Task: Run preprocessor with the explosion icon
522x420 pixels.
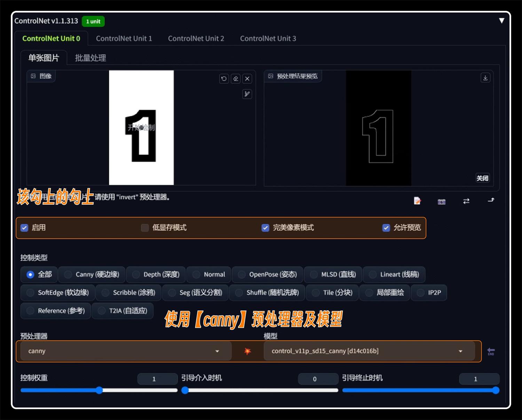Action: 247,351
